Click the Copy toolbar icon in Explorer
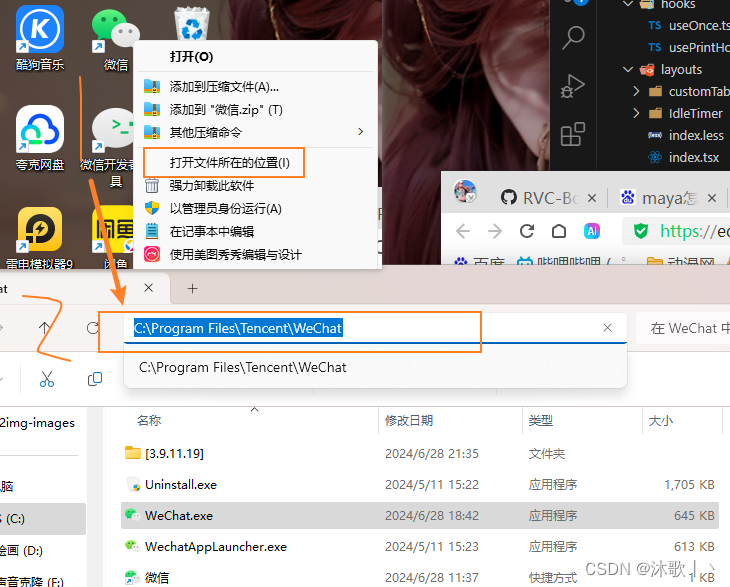This screenshot has width=730, height=587. point(95,379)
